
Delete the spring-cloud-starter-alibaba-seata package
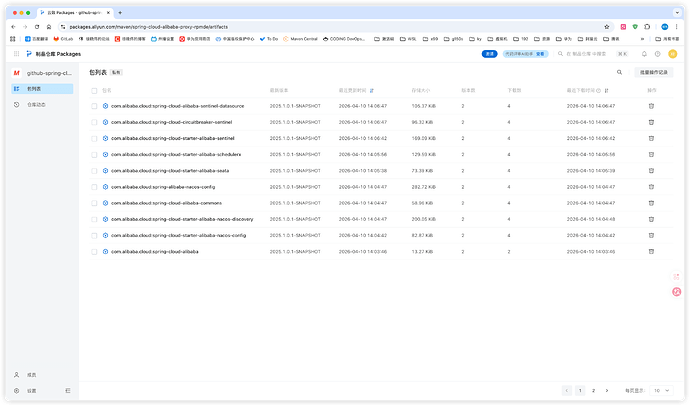[x=651, y=171]
